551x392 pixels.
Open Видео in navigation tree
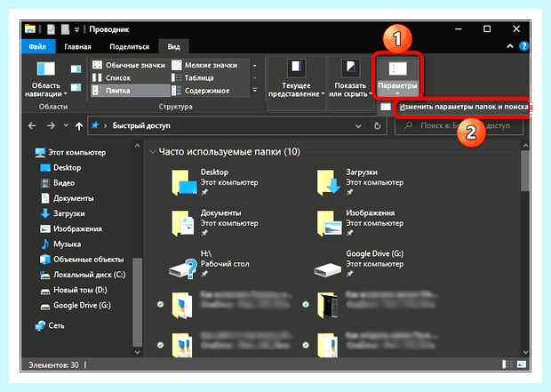click(57, 183)
